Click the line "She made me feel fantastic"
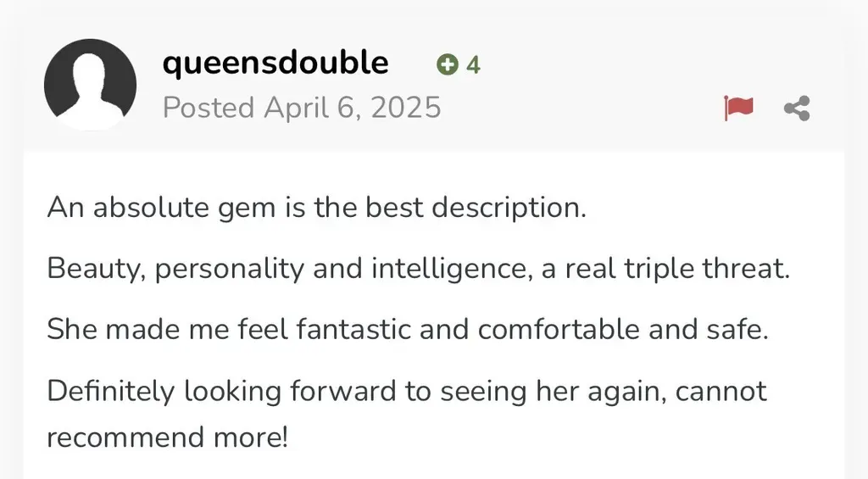Image resolution: width=868 pixels, height=479 pixels. click(x=408, y=329)
